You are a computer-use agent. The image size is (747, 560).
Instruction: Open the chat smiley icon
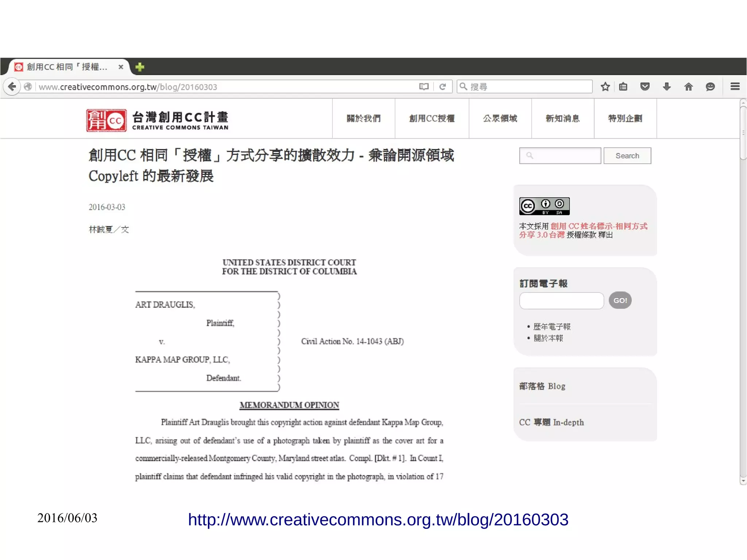[710, 87]
